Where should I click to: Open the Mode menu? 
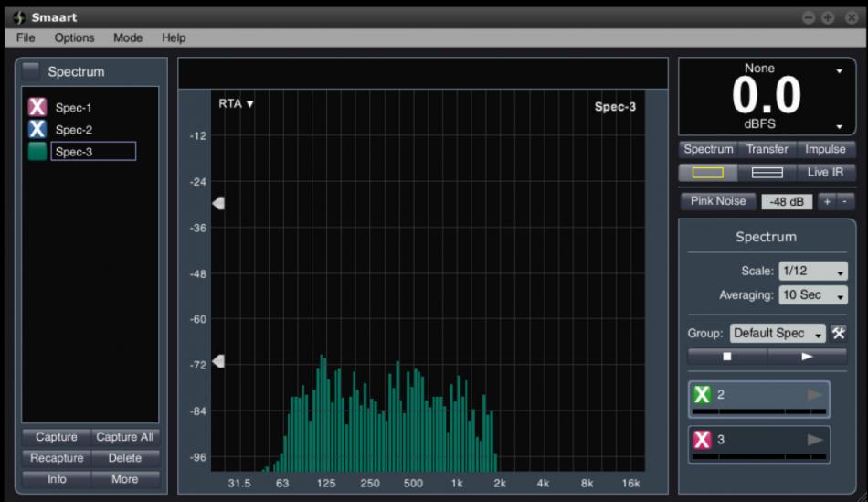128,37
